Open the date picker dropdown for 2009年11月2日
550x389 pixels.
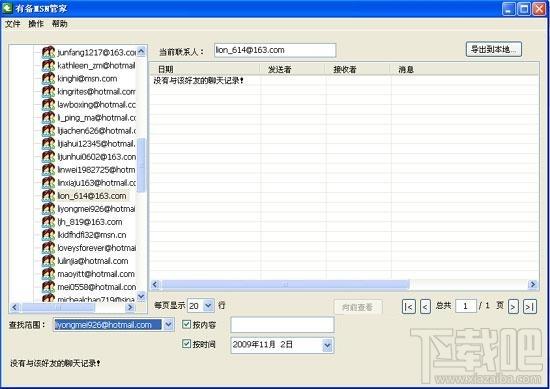click(327, 345)
